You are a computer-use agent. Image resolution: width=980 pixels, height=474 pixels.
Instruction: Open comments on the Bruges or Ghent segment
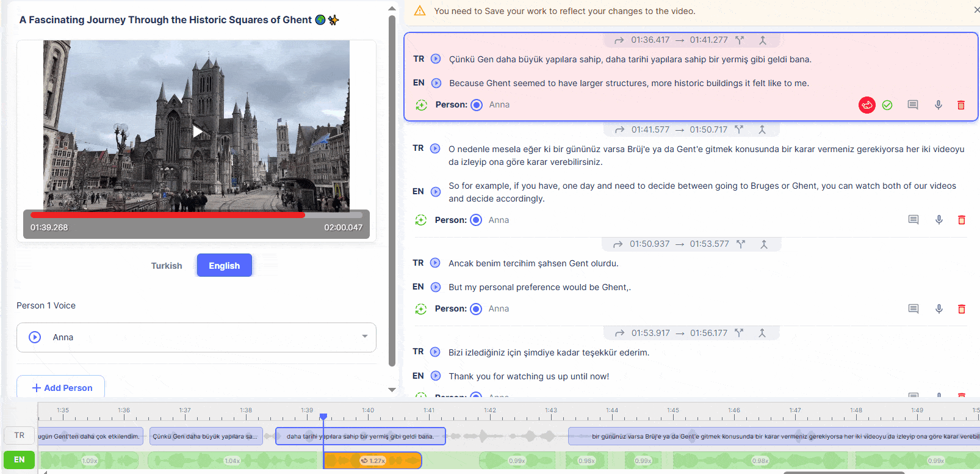913,220
